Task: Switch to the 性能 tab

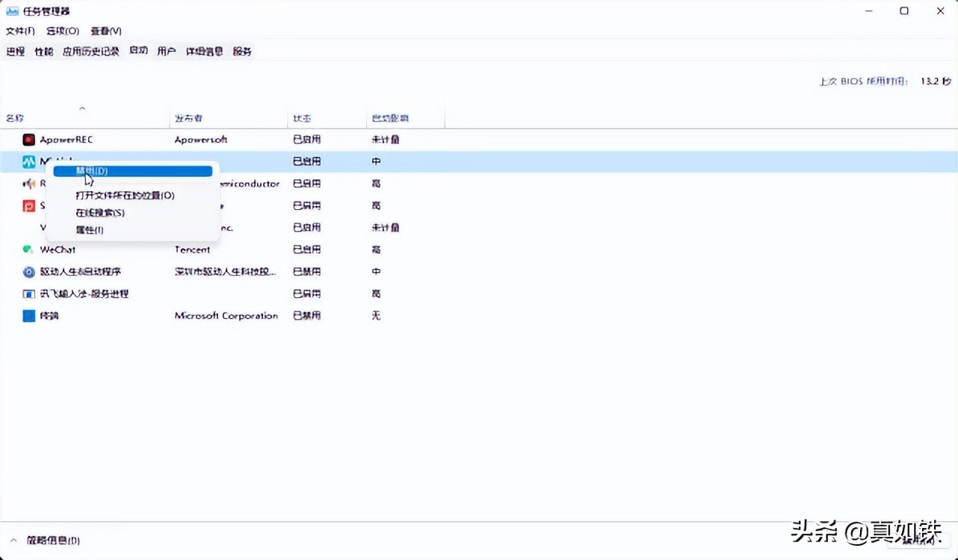Action: point(44,52)
